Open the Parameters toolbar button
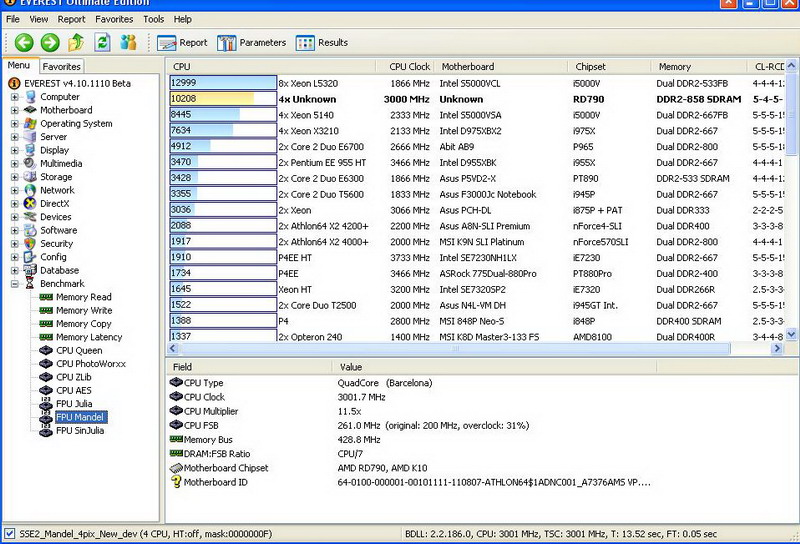The width and height of the screenshot is (800, 544). coord(252,42)
